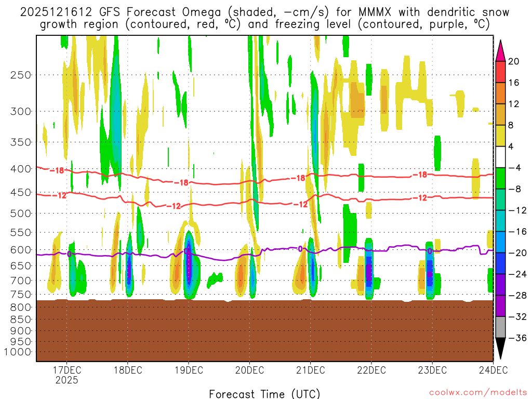Screen dimensions: 532x399
Task: Pick the orange swatch between 12 and 16
Action: (x=501, y=93)
